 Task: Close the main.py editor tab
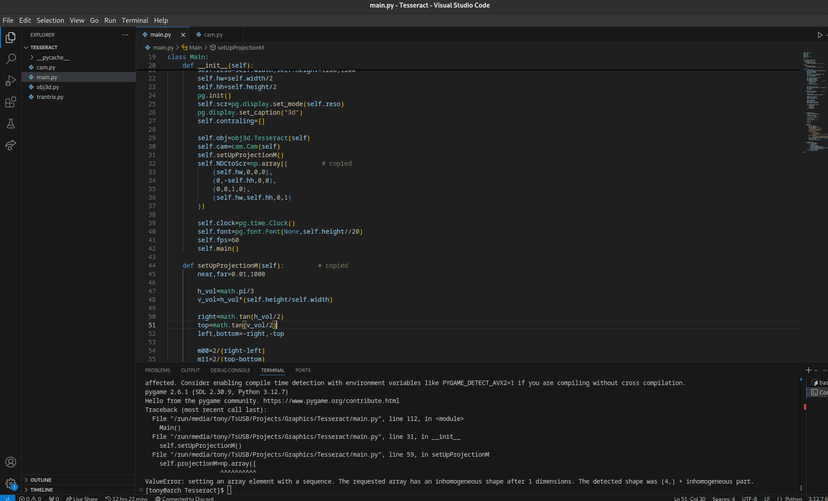pos(183,35)
